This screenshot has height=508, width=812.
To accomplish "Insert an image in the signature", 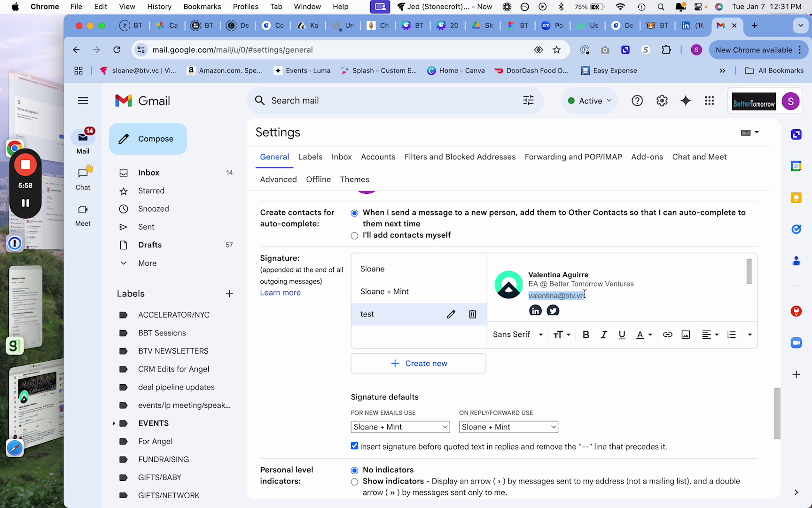I will (686, 334).
